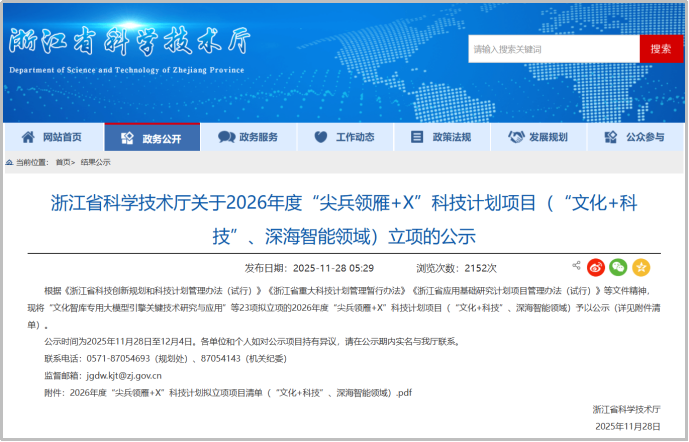Viewport: 689px width, 442px height.
Task: Click the heart icon beside 工作动态
Action: point(321,137)
